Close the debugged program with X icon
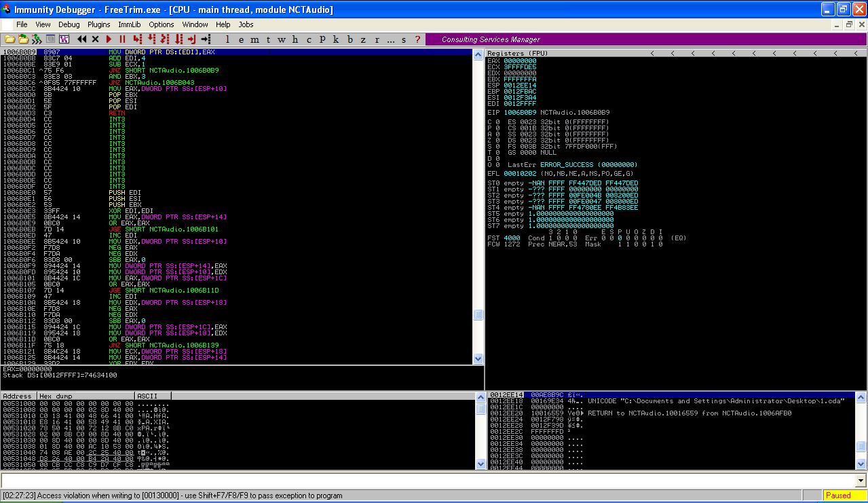The image size is (868, 503). click(x=95, y=39)
